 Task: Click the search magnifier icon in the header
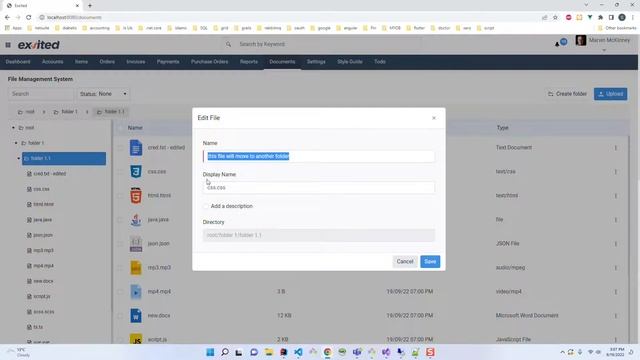(x=228, y=44)
